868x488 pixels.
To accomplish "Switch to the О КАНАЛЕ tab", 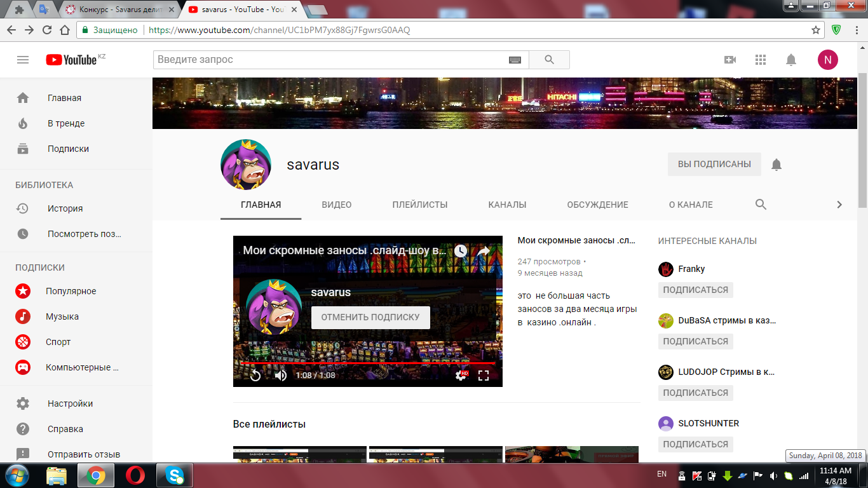I will (691, 205).
